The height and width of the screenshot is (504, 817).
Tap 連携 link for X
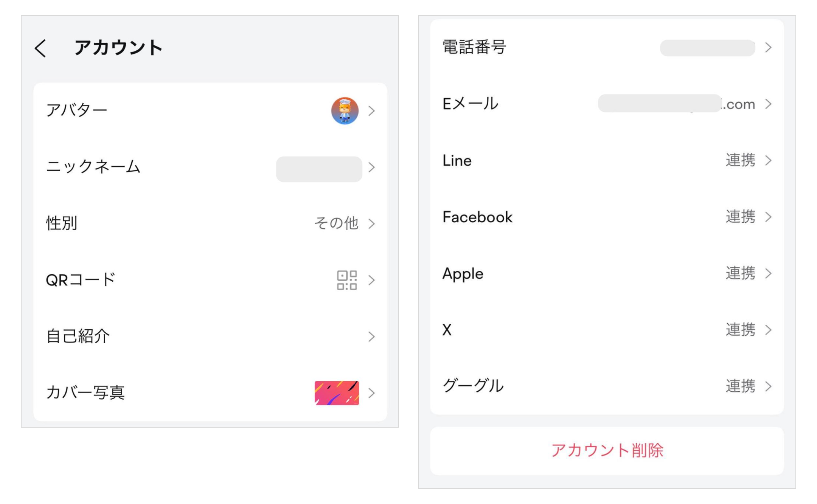[740, 330]
